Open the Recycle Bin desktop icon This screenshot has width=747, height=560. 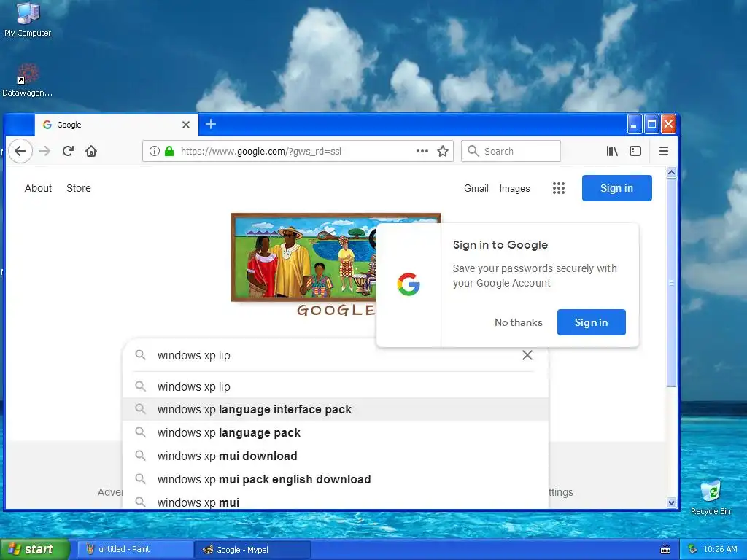(x=711, y=498)
